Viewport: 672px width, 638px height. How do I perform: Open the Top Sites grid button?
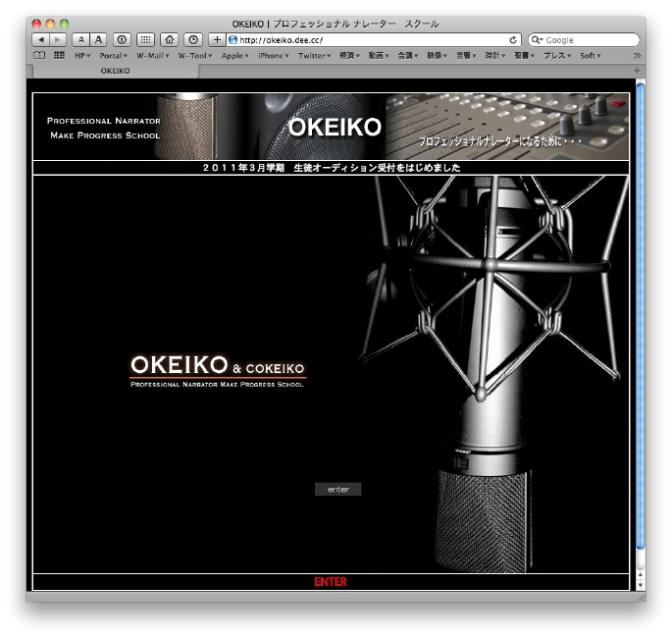click(145, 40)
